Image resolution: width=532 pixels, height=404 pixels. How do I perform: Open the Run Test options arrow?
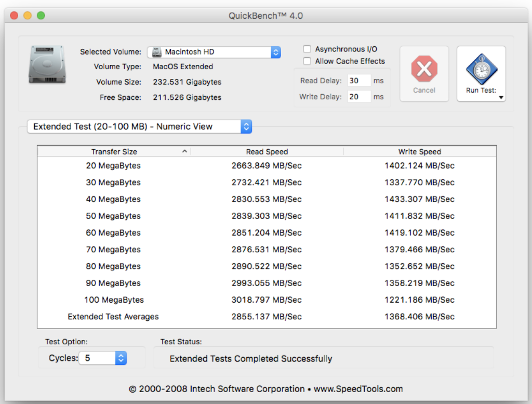pyautogui.click(x=501, y=97)
